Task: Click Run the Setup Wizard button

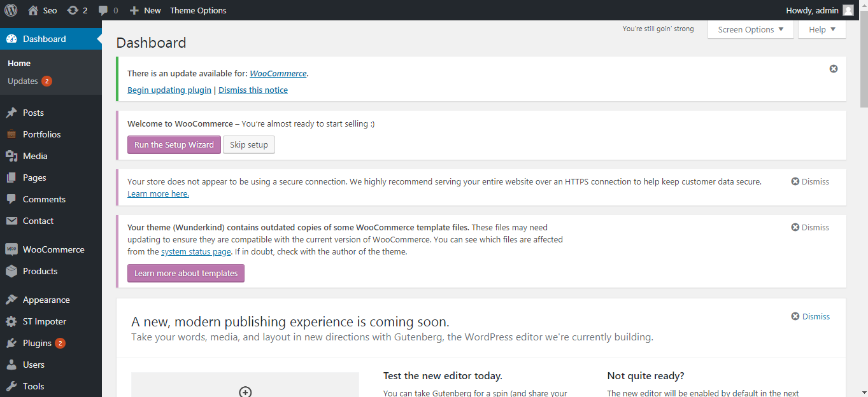Action: coord(174,144)
